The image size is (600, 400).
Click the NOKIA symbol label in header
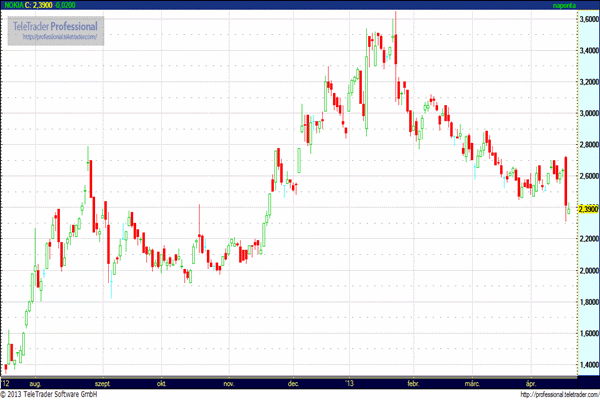tap(15, 5)
